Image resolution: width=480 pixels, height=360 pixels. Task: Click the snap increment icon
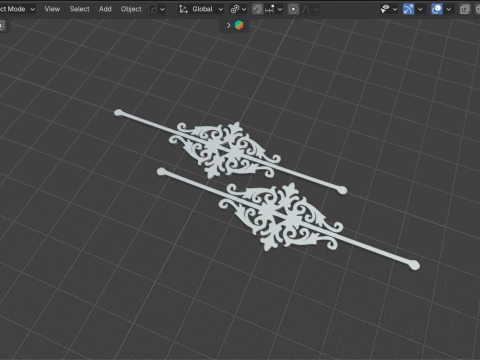click(x=269, y=9)
